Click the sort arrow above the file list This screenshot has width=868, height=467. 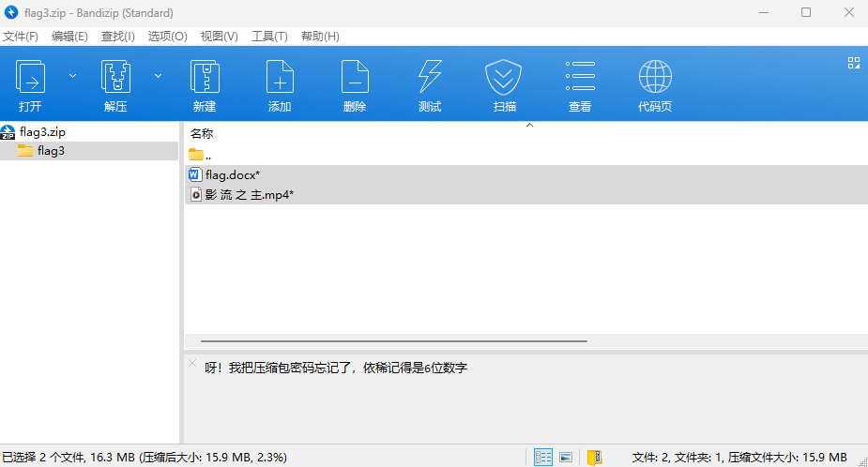pos(530,126)
